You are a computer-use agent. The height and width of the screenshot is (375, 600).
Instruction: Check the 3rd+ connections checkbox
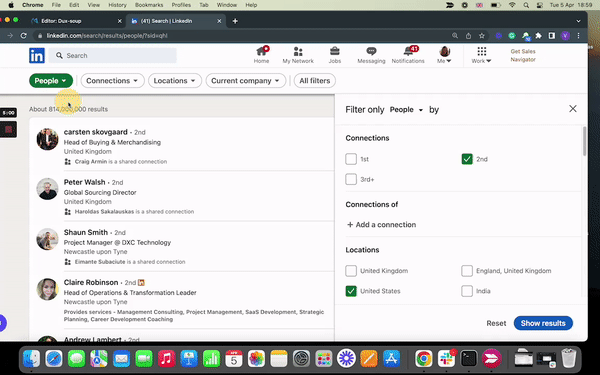pyautogui.click(x=351, y=179)
